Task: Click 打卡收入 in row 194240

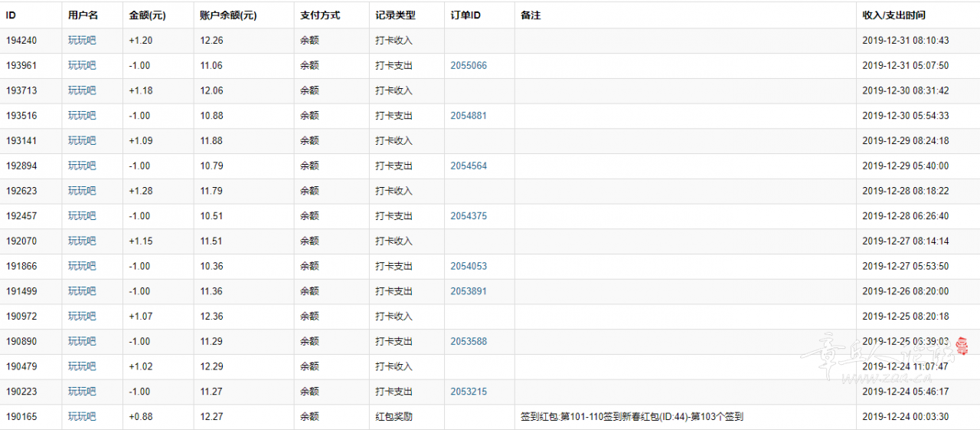Action: coord(394,41)
